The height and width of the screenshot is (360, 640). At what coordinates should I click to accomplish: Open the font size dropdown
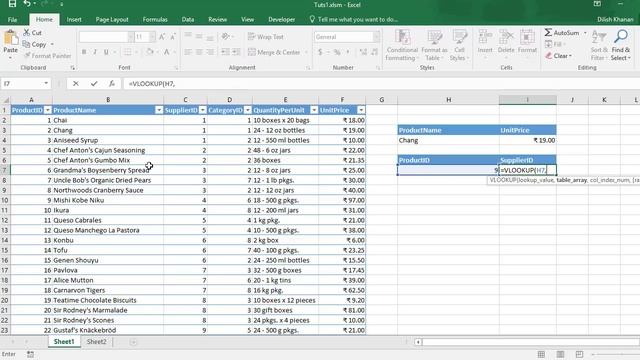tap(152, 37)
